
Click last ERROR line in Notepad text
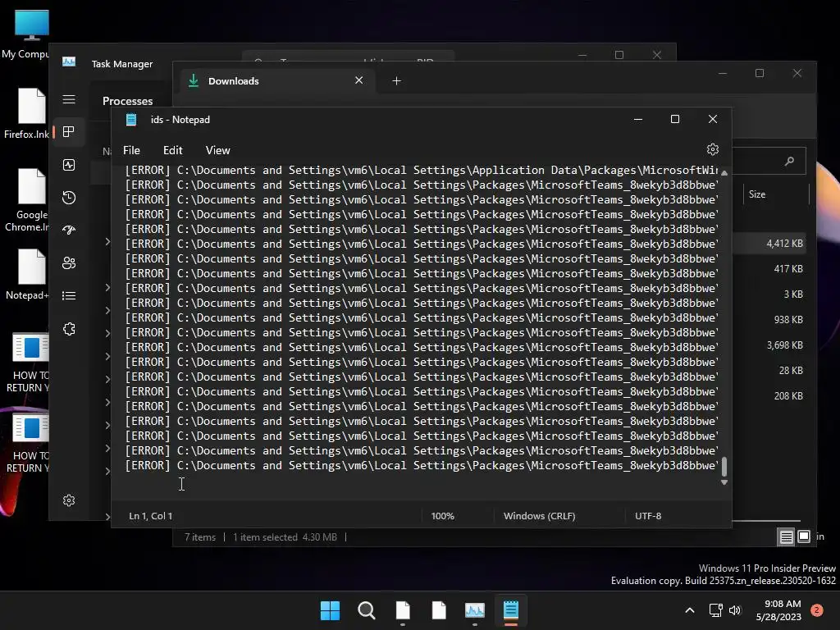(421, 466)
